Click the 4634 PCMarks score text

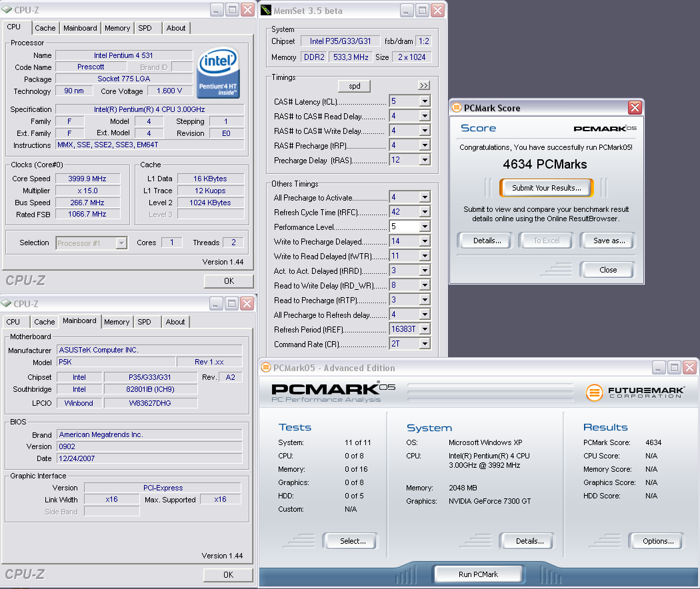[x=545, y=164]
